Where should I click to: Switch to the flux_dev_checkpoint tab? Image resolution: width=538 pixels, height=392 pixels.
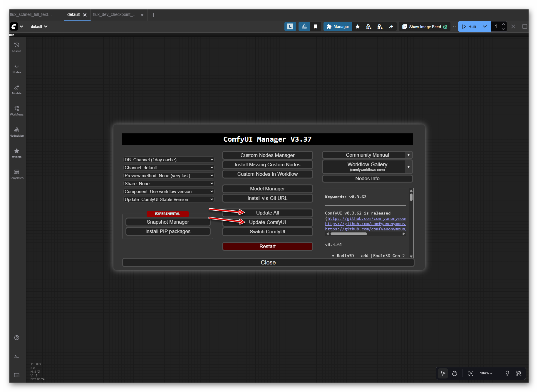coord(115,15)
